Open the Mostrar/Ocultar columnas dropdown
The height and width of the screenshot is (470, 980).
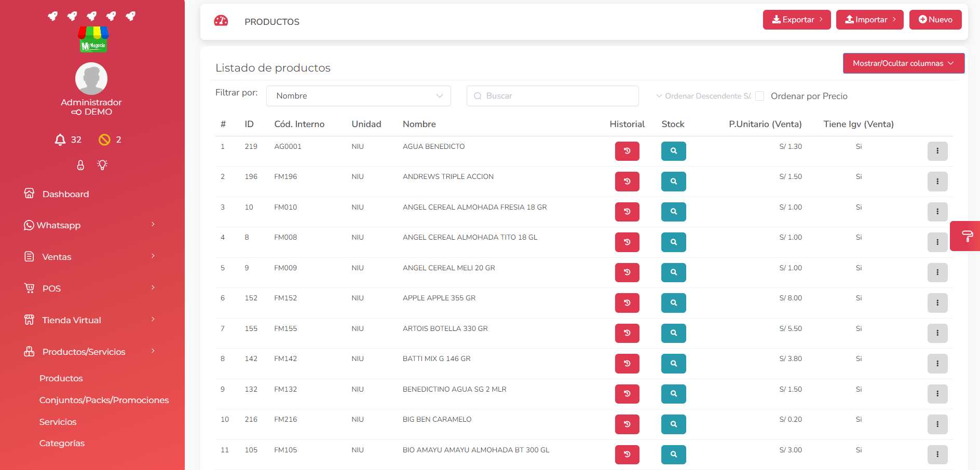point(904,63)
